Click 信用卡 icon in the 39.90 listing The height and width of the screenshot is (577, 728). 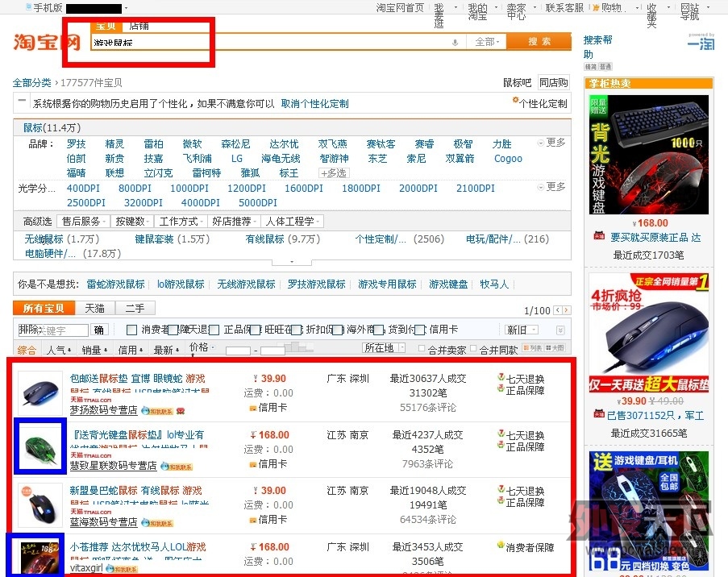[253, 408]
